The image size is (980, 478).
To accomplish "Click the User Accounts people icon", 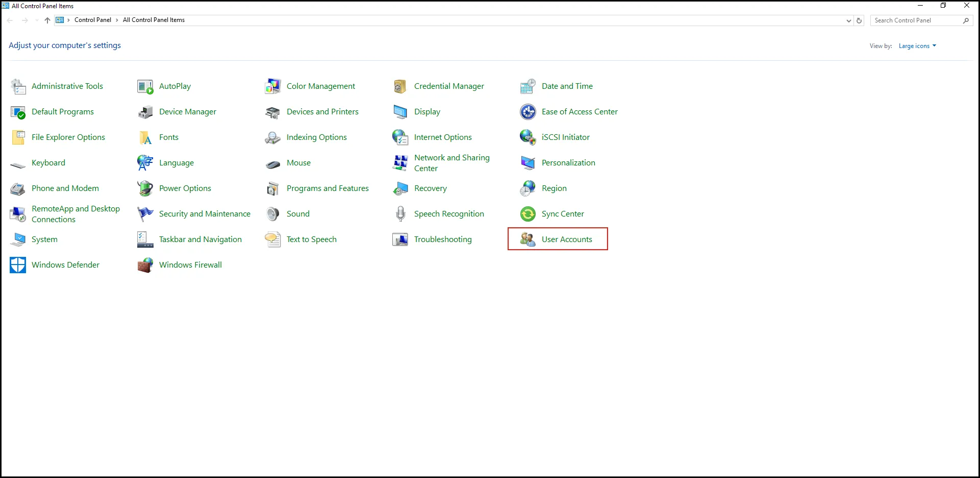I will (x=528, y=240).
